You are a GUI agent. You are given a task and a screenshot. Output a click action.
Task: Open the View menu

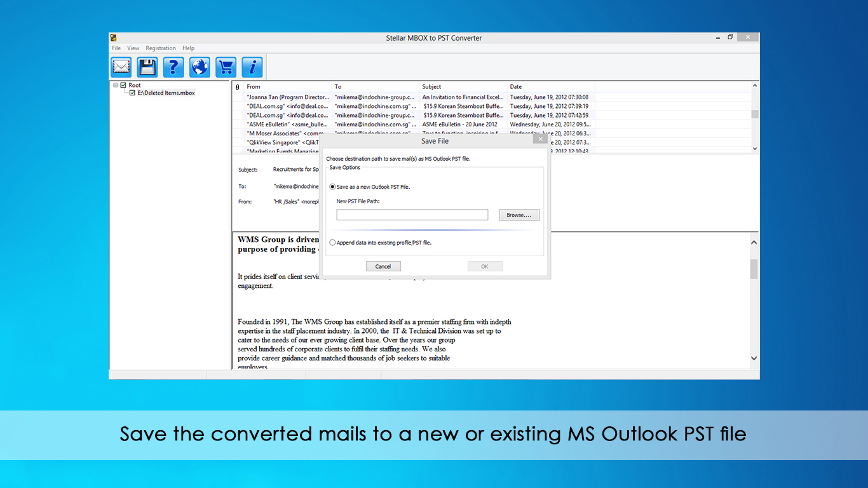133,48
